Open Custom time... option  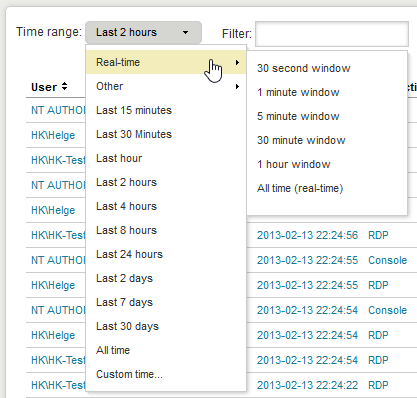pyautogui.click(x=129, y=374)
